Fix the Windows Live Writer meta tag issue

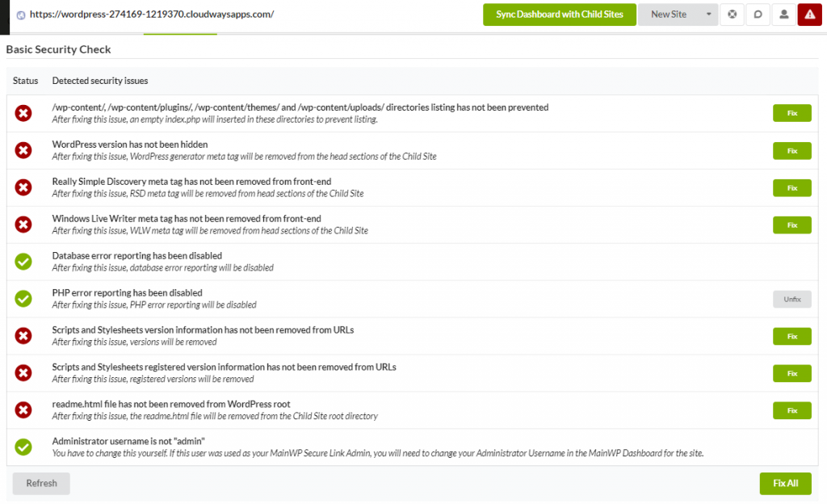791,225
